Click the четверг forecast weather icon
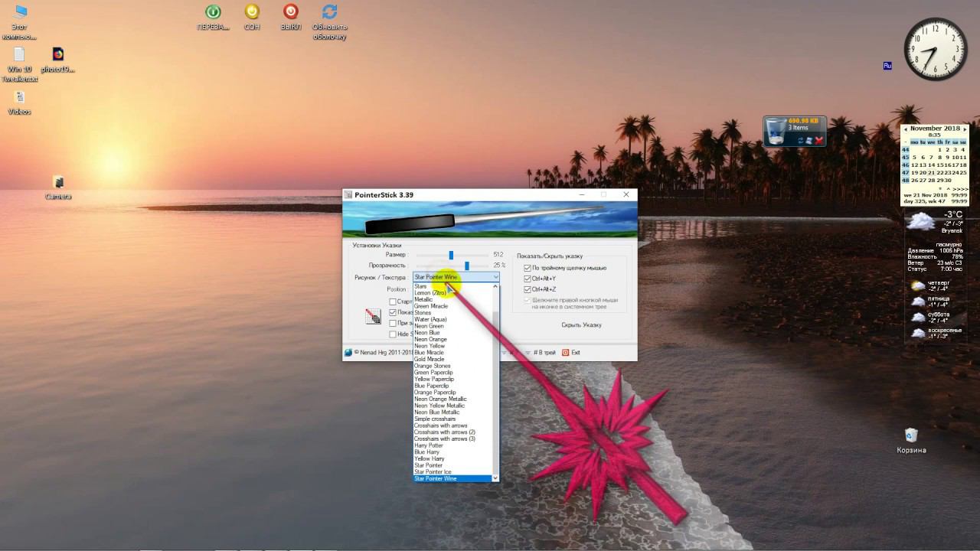 (918, 285)
